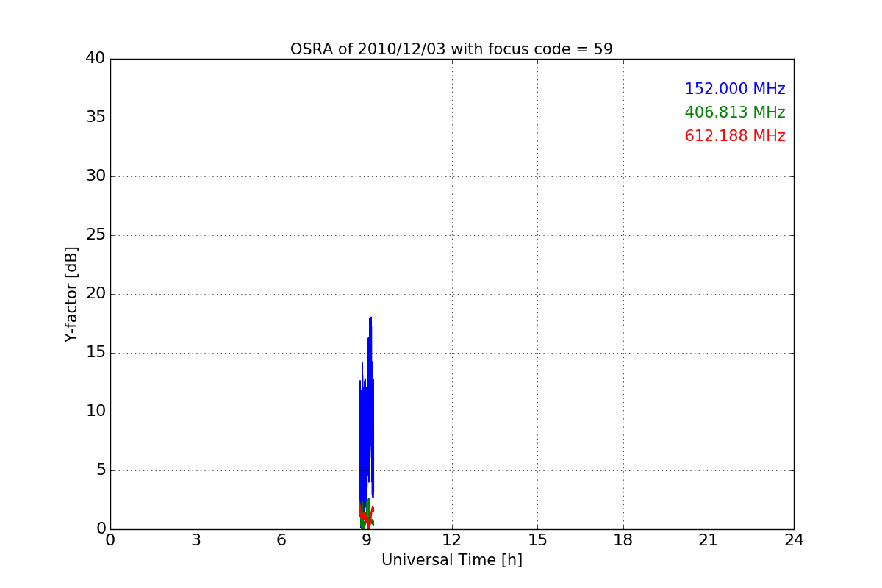Click the x-axis tick label 21
This screenshot has width=882, height=588.
point(709,540)
